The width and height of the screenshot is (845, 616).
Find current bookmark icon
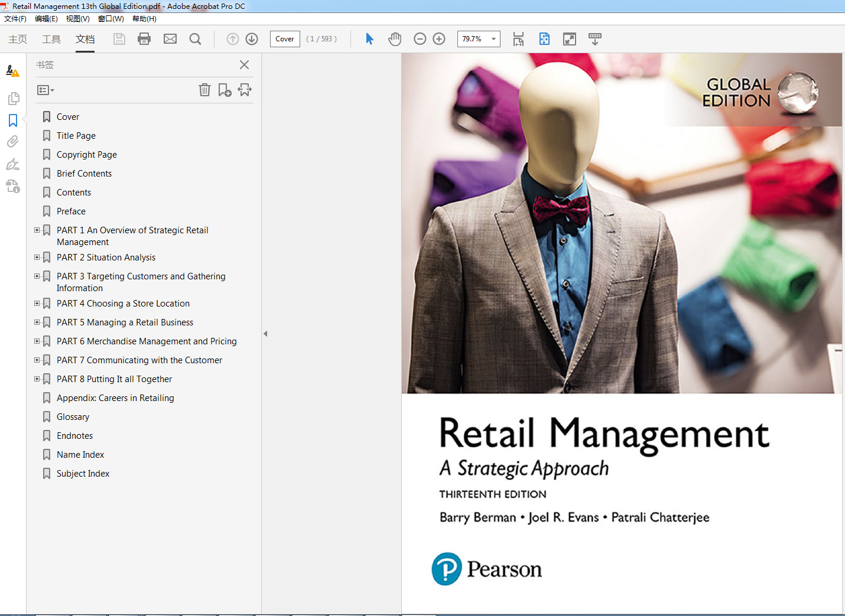245,90
